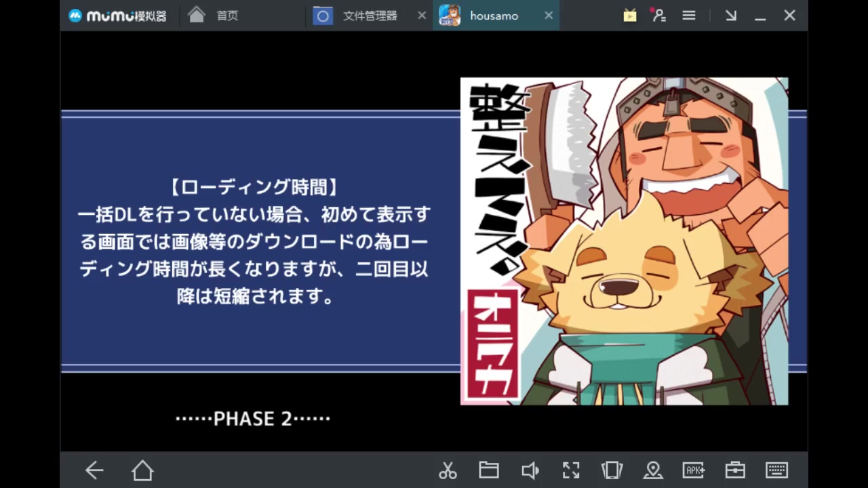Open the virtual location pin icon
Viewport: 868px width, 488px height.
pyautogui.click(x=653, y=470)
